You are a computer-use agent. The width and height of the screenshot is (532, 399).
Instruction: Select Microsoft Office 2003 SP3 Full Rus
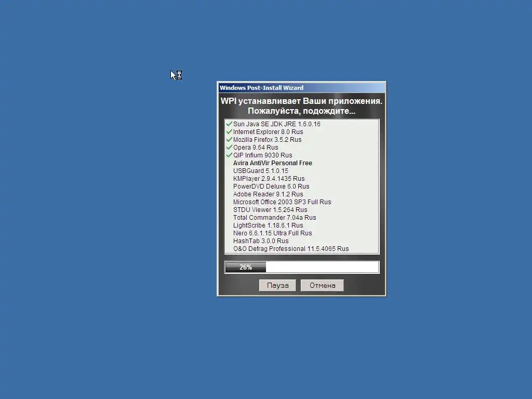[x=282, y=202]
